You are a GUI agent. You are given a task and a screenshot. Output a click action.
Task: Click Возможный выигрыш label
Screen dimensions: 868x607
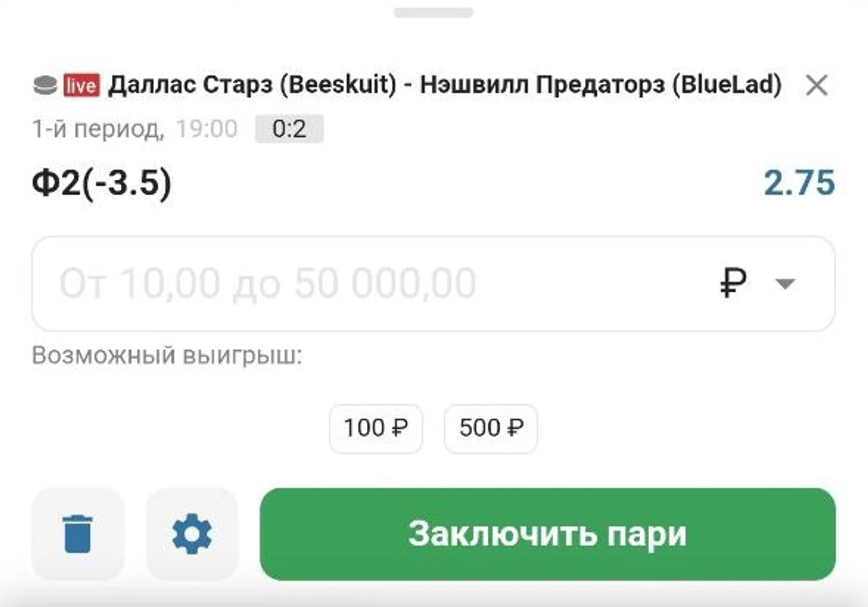coord(167,356)
